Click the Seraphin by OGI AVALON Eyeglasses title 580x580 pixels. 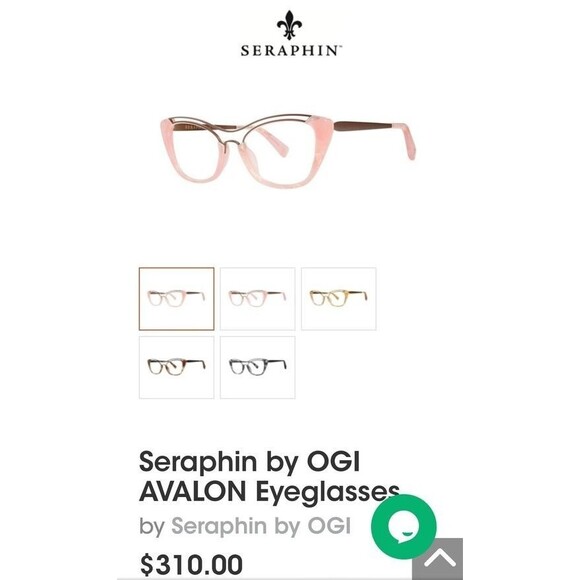[269, 476]
